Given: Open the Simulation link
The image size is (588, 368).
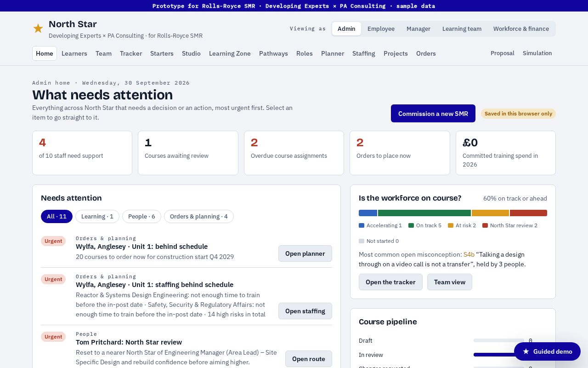Looking at the screenshot, I should click(537, 53).
